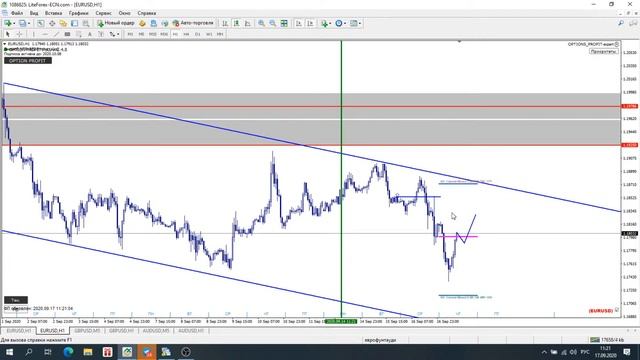Open File Explorer from the taskbar
Screen dimensions: 640x360
(x=88, y=352)
